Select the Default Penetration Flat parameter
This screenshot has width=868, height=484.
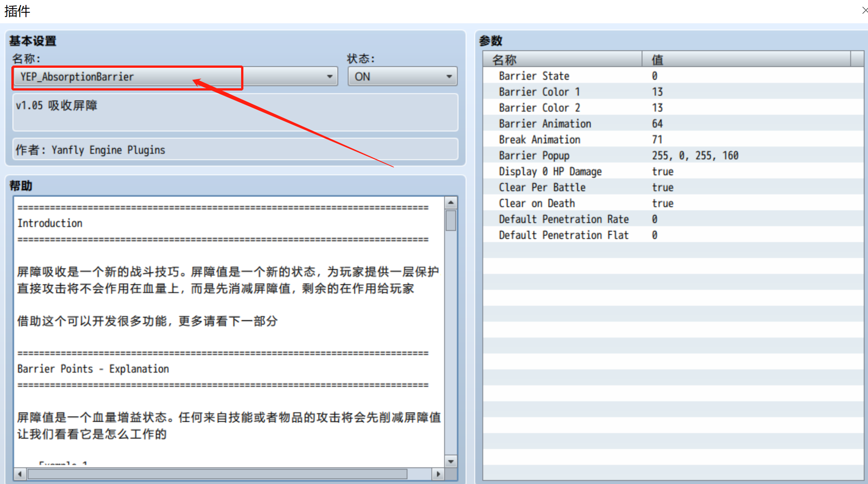pyautogui.click(x=673, y=235)
